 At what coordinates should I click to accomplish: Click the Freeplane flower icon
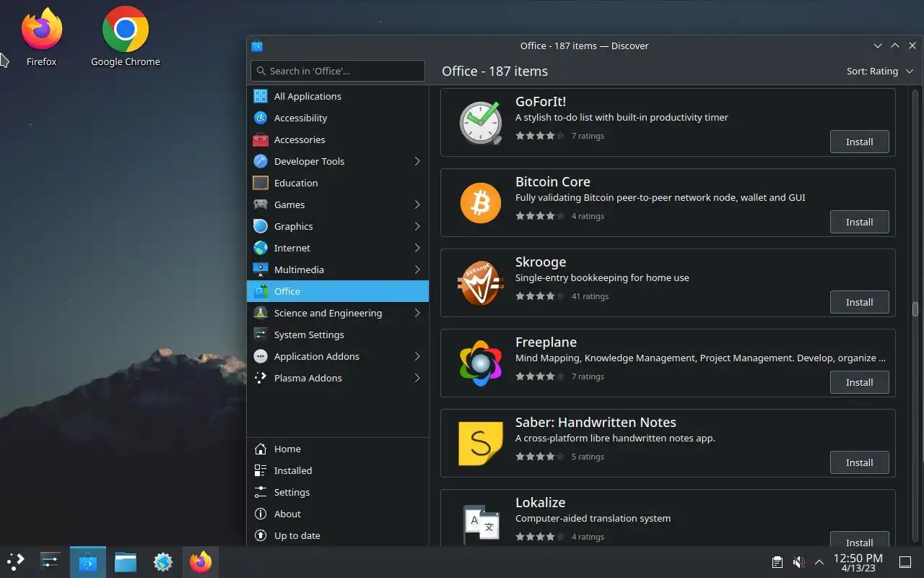pyautogui.click(x=481, y=363)
